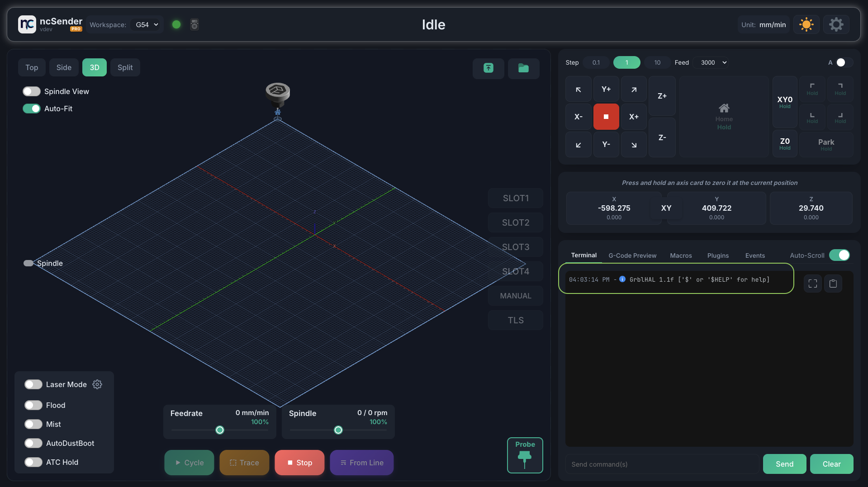Open the Unit mm/min selector
Image resolution: width=868 pixels, height=487 pixels.
[764, 25]
